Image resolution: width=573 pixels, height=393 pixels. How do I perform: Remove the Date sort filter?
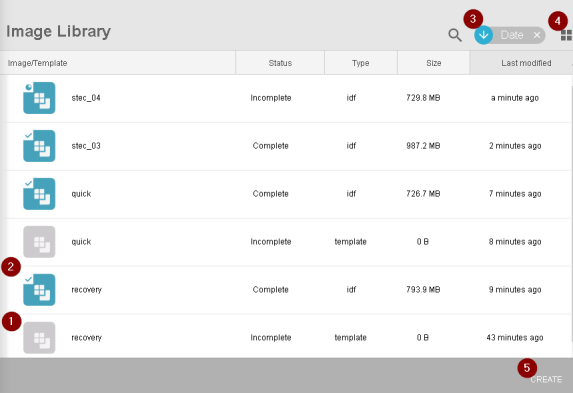coord(537,35)
